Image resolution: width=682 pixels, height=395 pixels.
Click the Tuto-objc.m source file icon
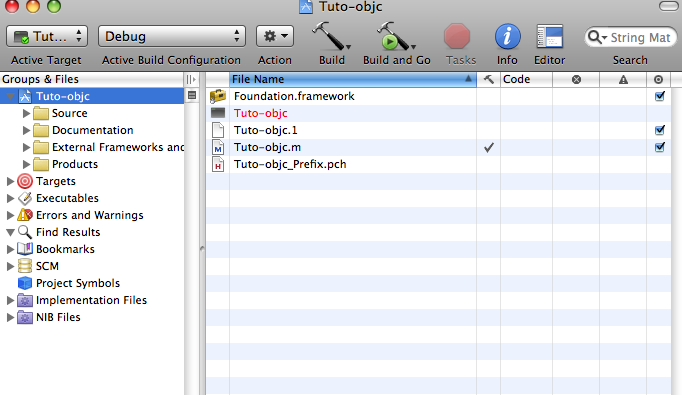(x=218, y=147)
